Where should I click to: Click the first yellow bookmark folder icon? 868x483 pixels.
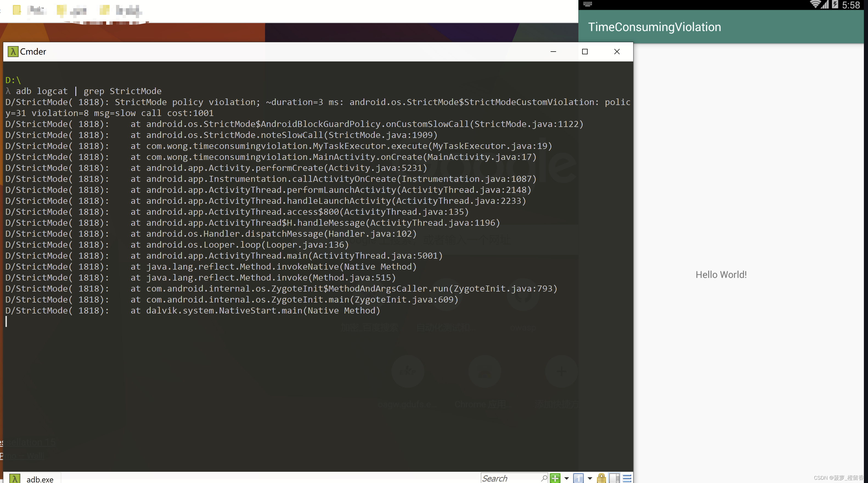click(x=16, y=10)
